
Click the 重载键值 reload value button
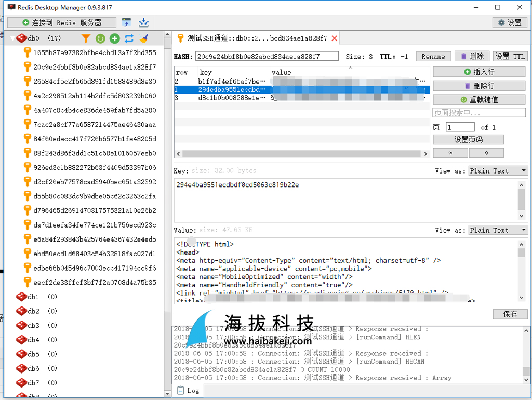pos(479,100)
